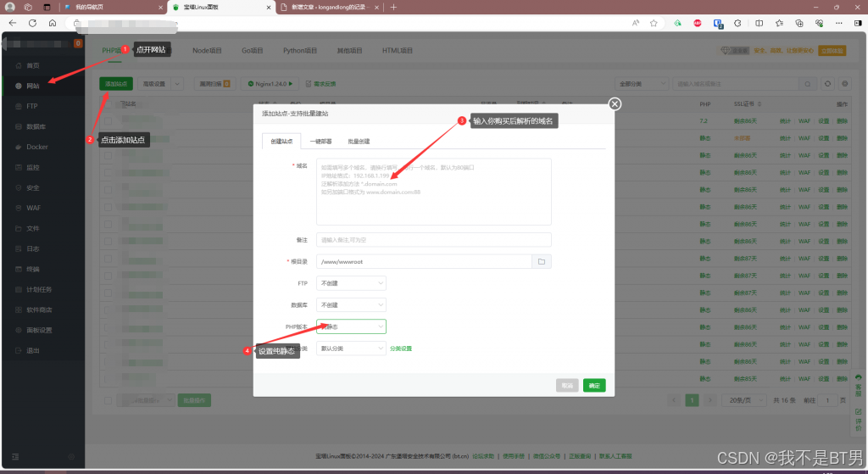The width and height of the screenshot is (868, 474).
Task: Open the 数据库 不创建 dropdown in dialog
Action: 351,304
